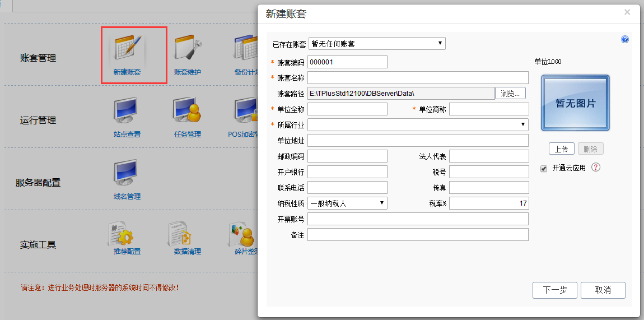Image resolution: width=644 pixels, height=320 pixels.
Task: Click the 浏览... button for path
Action: coord(510,93)
